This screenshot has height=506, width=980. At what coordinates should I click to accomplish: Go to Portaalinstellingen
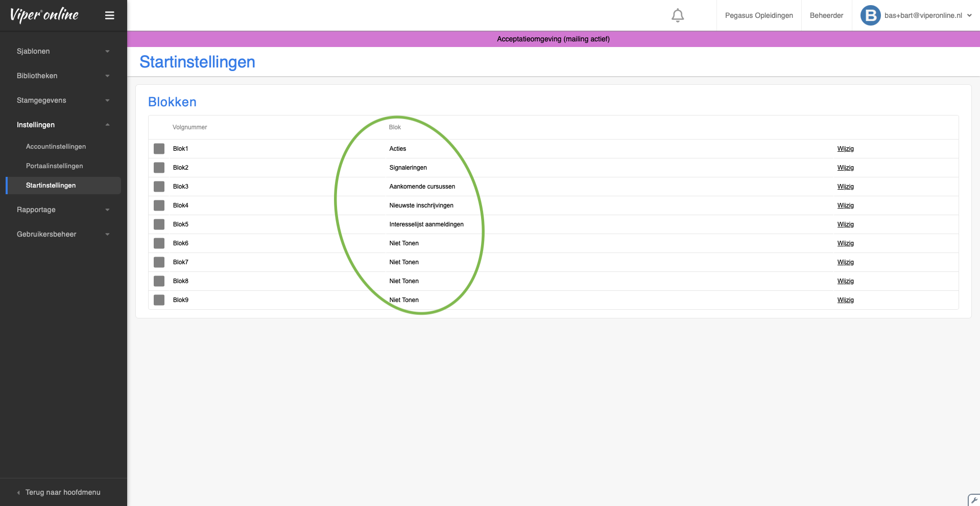54,166
